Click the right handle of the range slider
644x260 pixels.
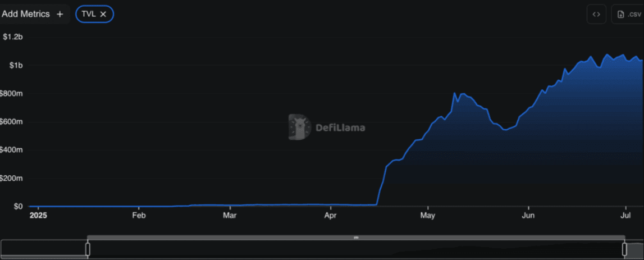click(625, 249)
